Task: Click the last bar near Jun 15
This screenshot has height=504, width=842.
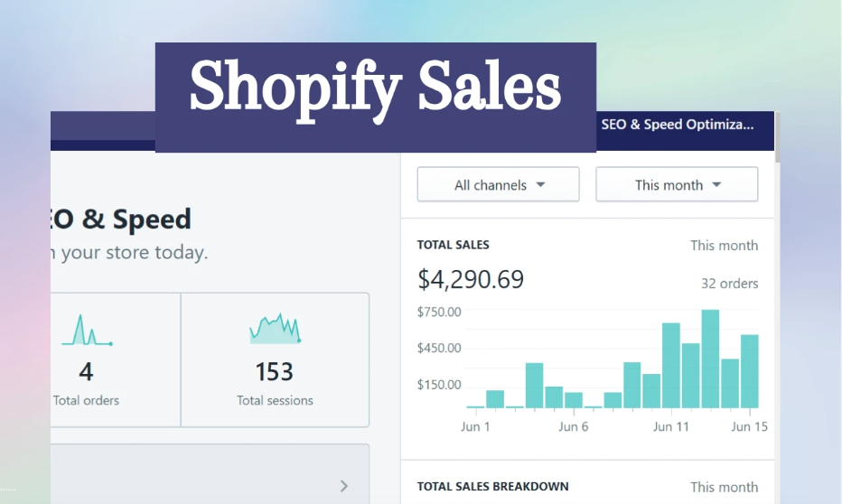Action: (750, 371)
